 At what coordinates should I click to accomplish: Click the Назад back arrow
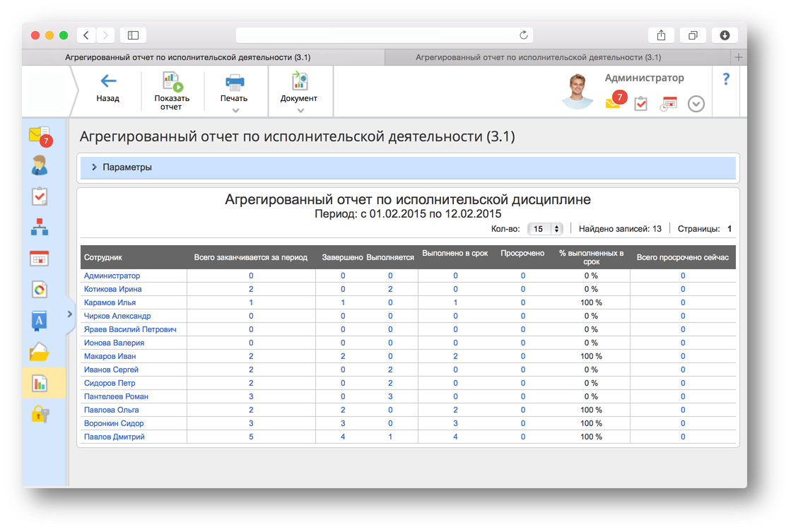click(x=108, y=81)
